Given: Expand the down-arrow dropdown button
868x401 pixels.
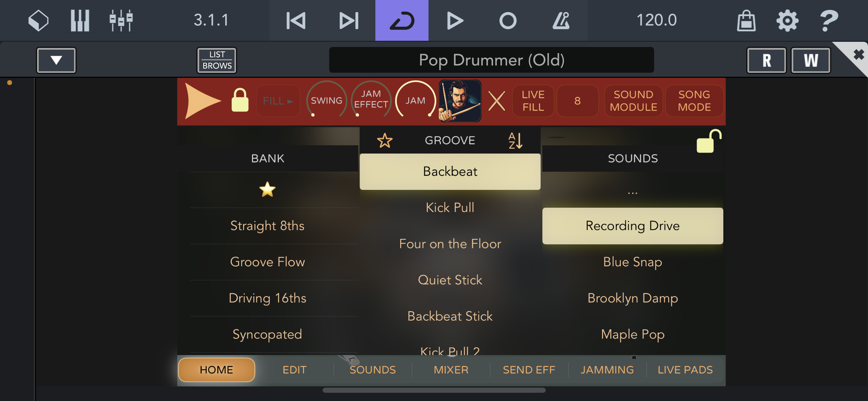Looking at the screenshot, I should 56,60.
